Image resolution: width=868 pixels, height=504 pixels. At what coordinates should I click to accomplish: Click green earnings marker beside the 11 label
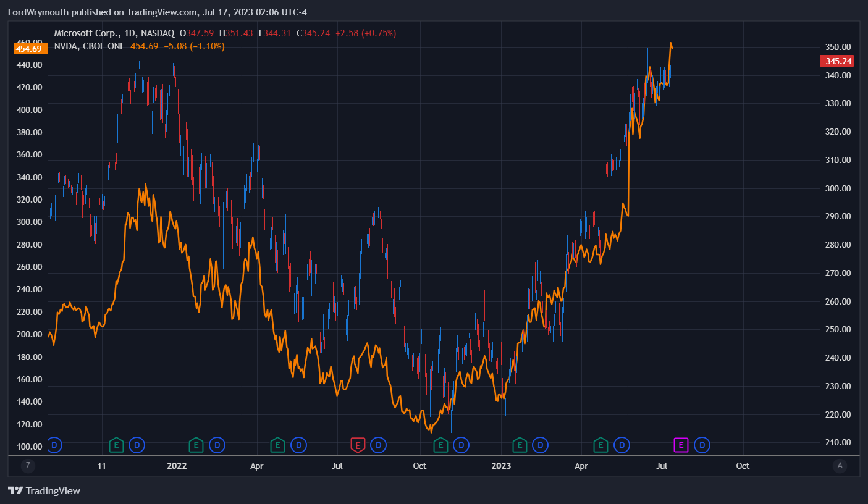[116, 444]
